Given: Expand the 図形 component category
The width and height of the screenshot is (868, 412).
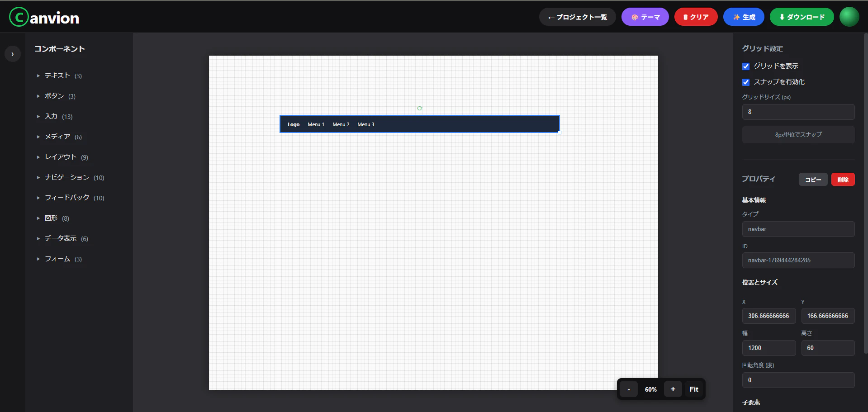Looking at the screenshot, I should [x=53, y=218].
